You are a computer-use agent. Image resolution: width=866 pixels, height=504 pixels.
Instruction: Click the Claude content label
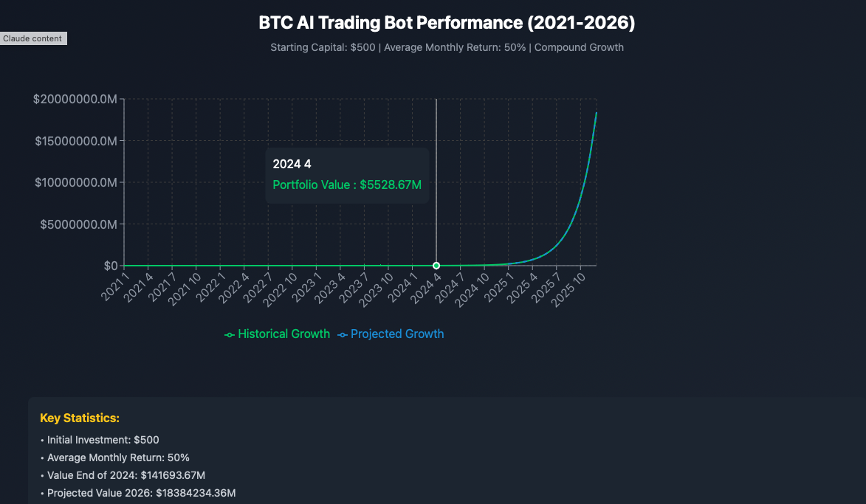click(x=33, y=38)
